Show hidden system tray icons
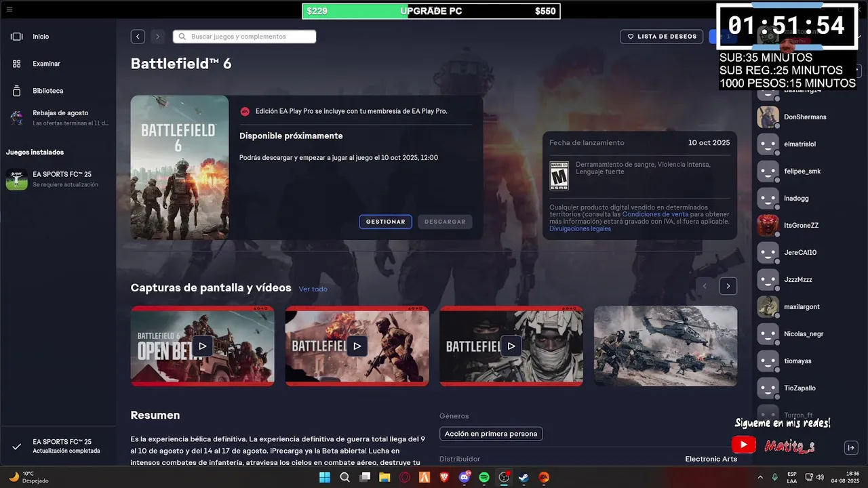Screen dimensions: 868x488 [760, 477]
